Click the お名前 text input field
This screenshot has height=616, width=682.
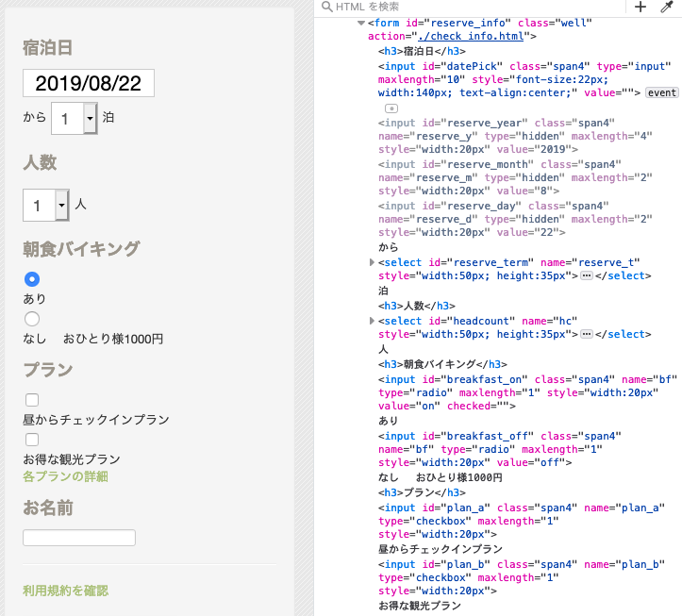[79, 538]
